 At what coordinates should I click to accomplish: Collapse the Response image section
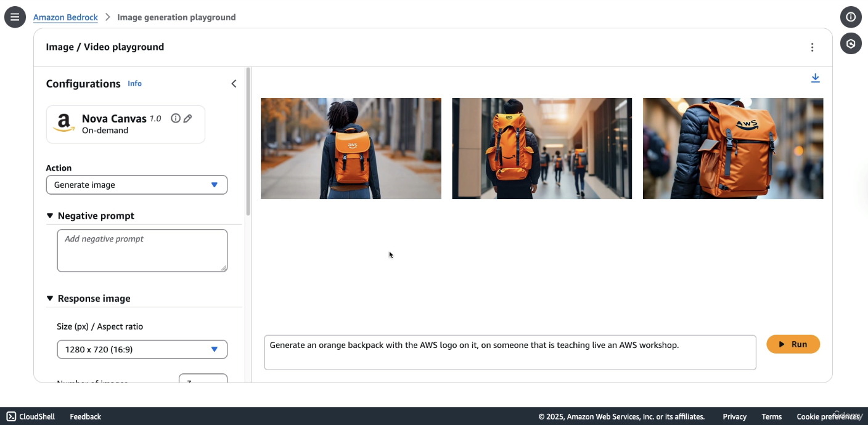(x=50, y=298)
